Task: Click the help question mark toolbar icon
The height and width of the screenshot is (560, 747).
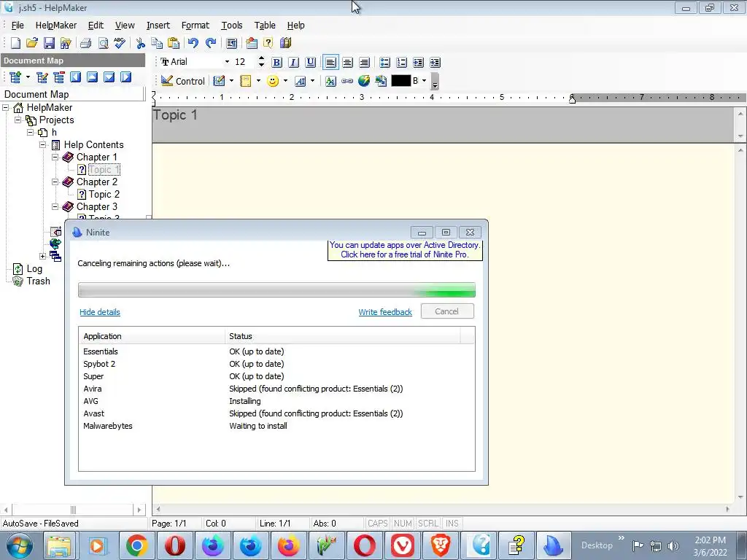Action: click(268, 43)
